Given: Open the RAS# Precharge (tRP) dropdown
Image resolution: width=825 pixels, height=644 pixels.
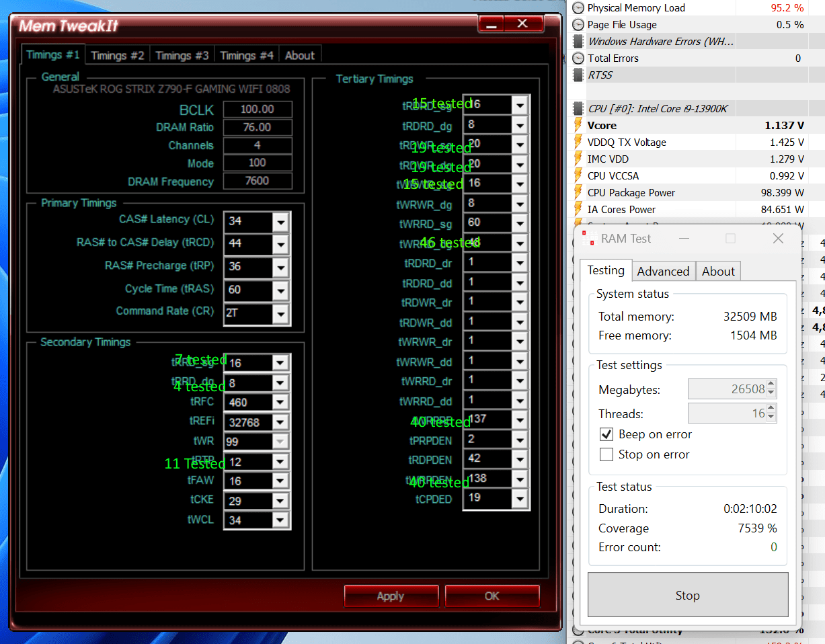Looking at the screenshot, I should pos(281,267).
